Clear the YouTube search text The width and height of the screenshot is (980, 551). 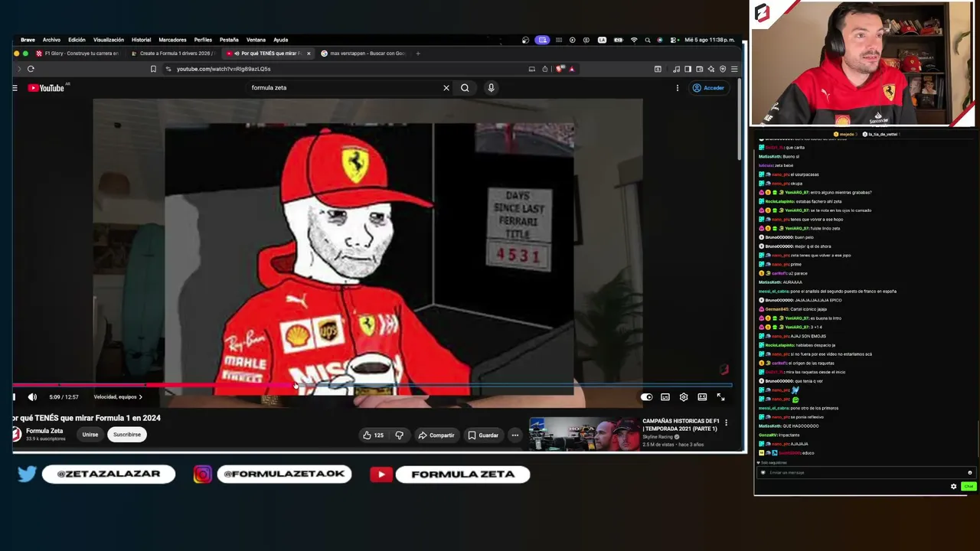click(446, 88)
